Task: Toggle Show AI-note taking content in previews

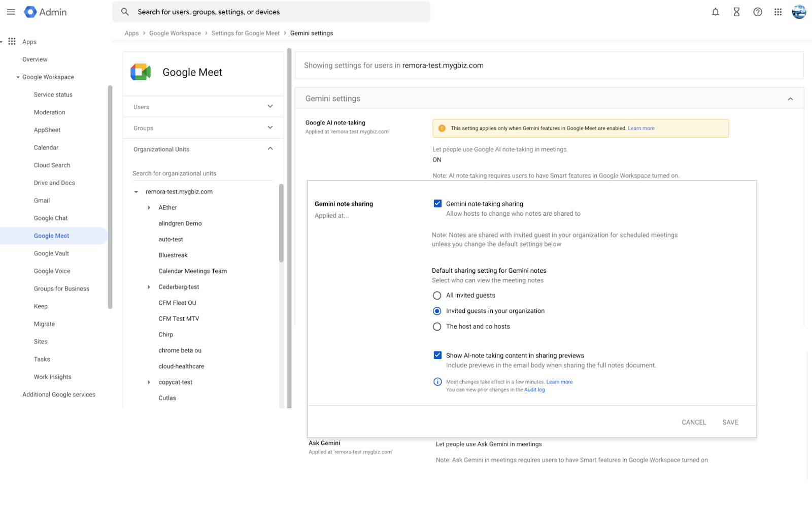Action: (x=437, y=355)
